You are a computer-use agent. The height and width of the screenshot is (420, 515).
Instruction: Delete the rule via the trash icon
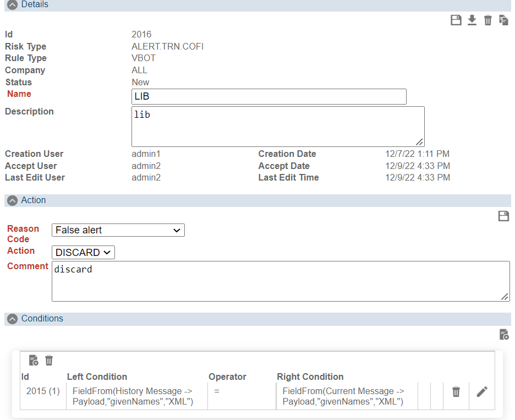tap(488, 19)
